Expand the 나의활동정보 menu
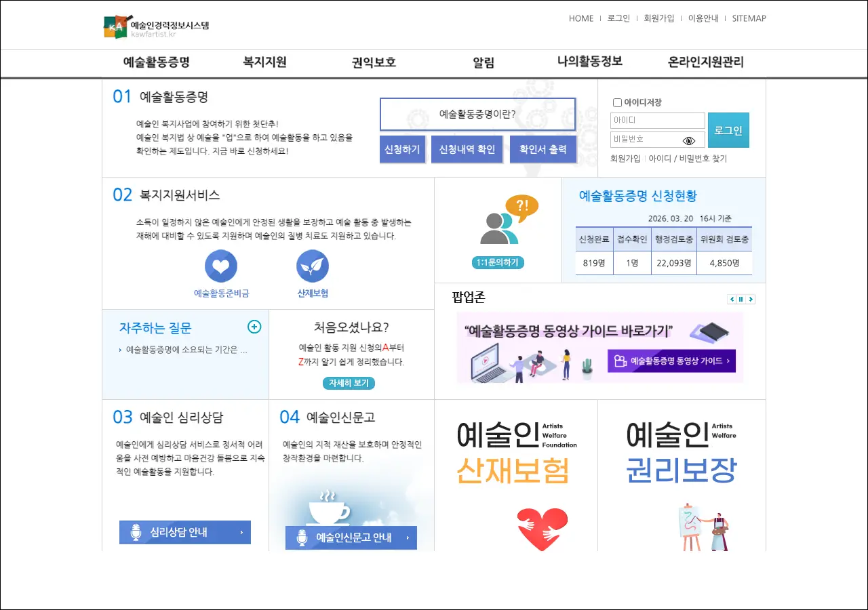 pos(589,62)
